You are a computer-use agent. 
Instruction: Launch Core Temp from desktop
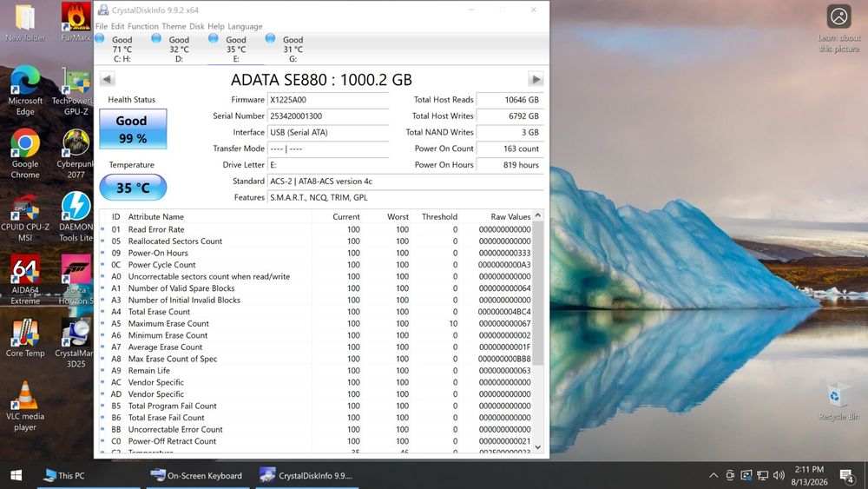25,338
